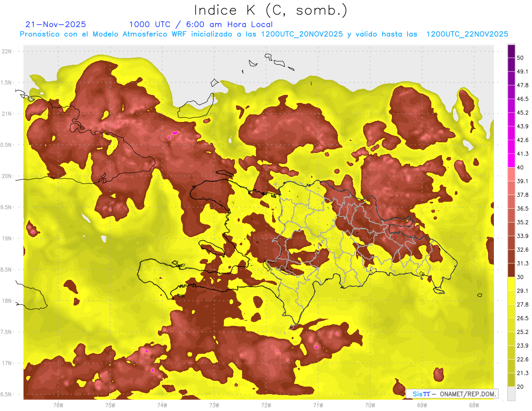Click legend value "30"

pos(521,277)
